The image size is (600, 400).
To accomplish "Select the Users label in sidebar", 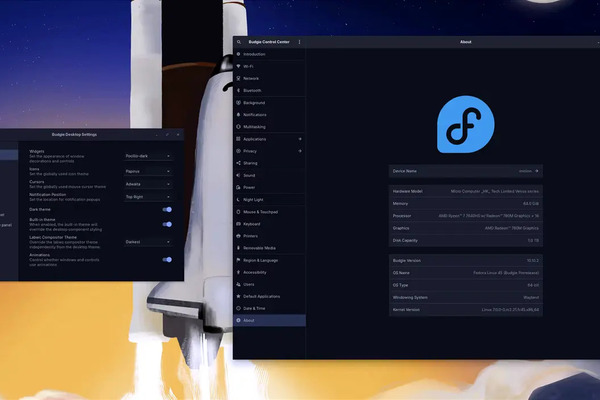I will (249, 284).
